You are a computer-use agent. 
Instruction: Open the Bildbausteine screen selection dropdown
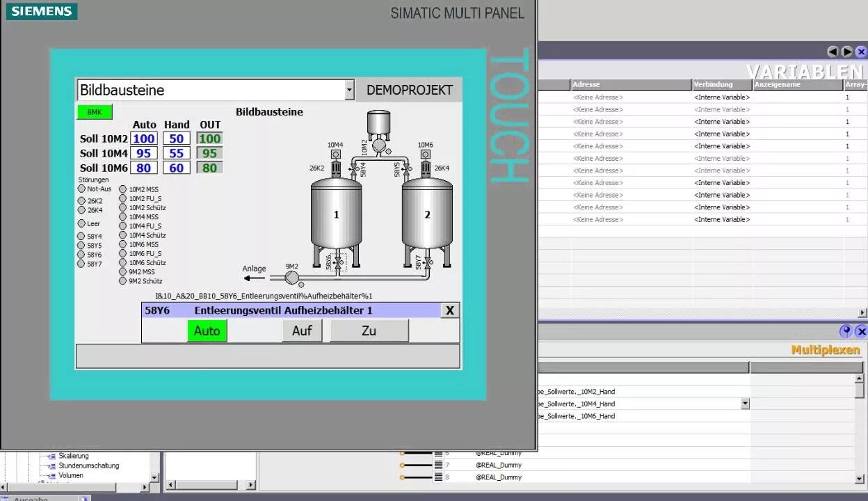click(x=350, y=90)
